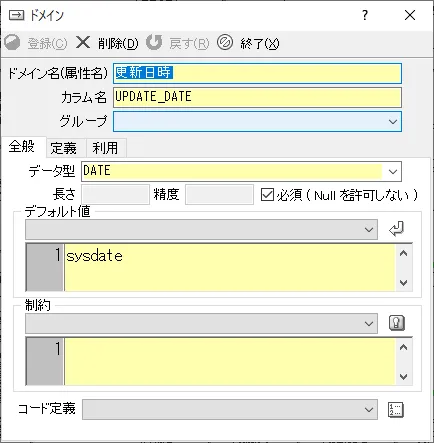Open the データ型 DATE dropdown
434x443 pixels.
tap(393, 172)
